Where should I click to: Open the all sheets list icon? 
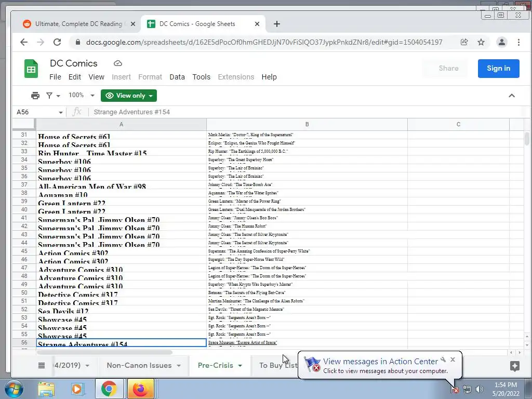(42, 365)
